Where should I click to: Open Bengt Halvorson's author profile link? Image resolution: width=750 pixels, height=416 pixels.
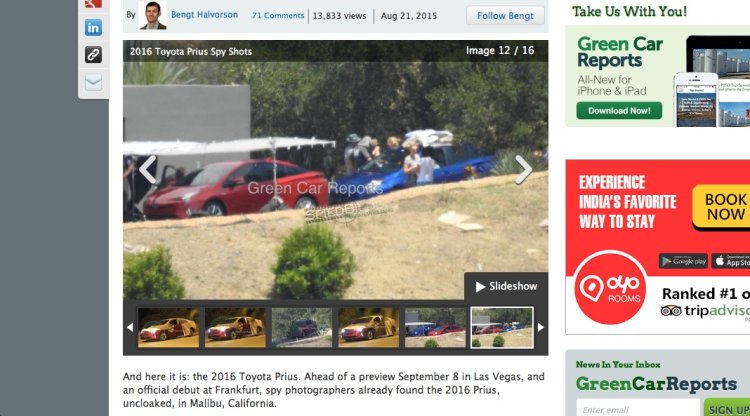pyautogui.click(x=204, y=15)
